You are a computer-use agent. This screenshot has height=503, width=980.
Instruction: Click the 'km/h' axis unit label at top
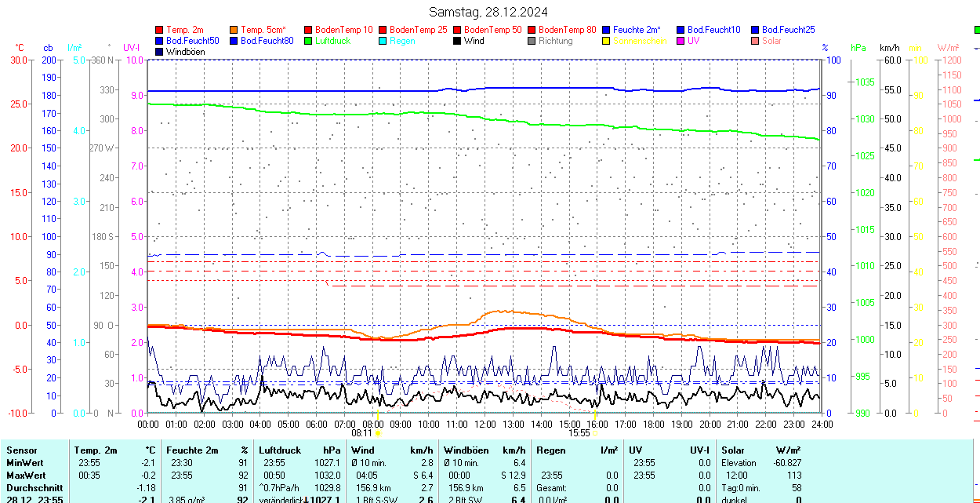pyautogui.click(x=889, y=48)
